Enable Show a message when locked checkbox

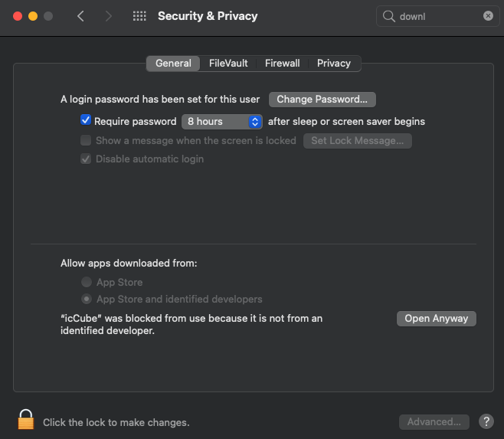pyautogui.click(x=87, y=140)
